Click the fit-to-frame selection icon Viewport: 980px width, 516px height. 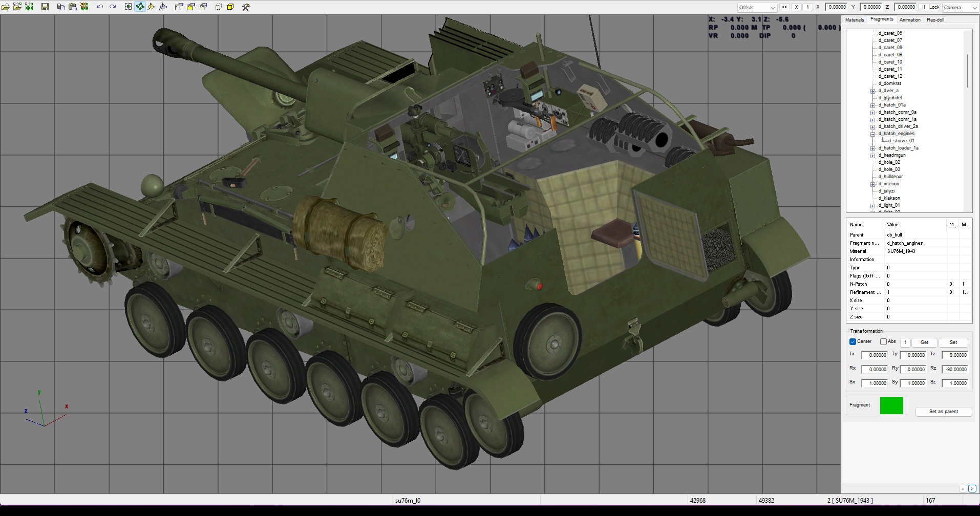[128, 7]
